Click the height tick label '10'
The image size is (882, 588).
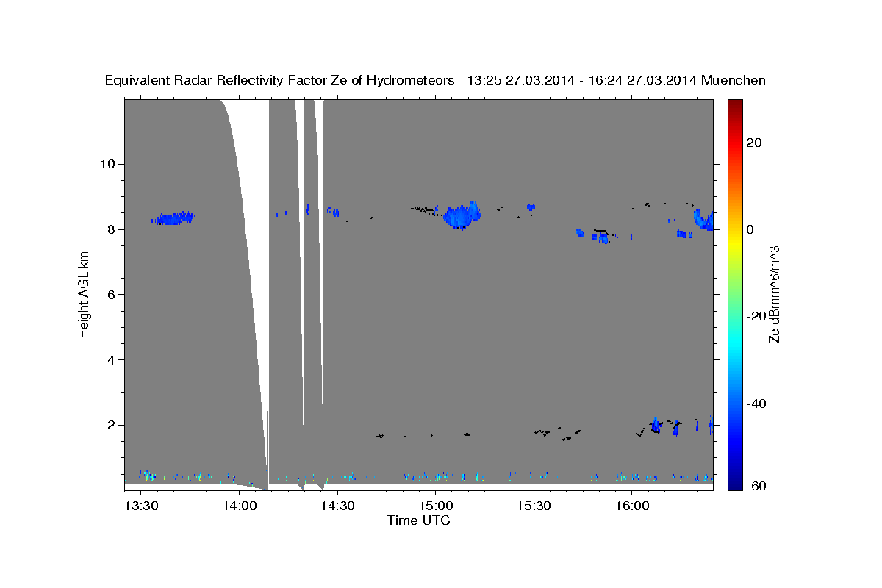click(x=107, y=164)
